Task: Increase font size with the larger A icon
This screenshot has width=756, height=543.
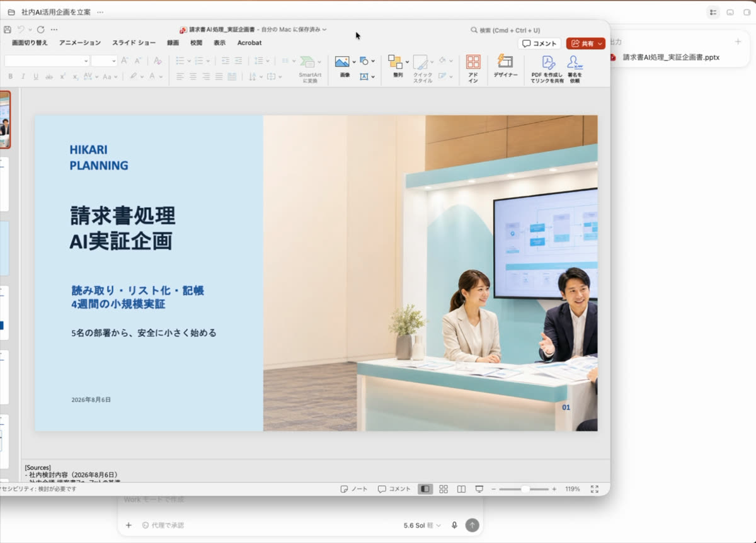Action: pos(124,60)
